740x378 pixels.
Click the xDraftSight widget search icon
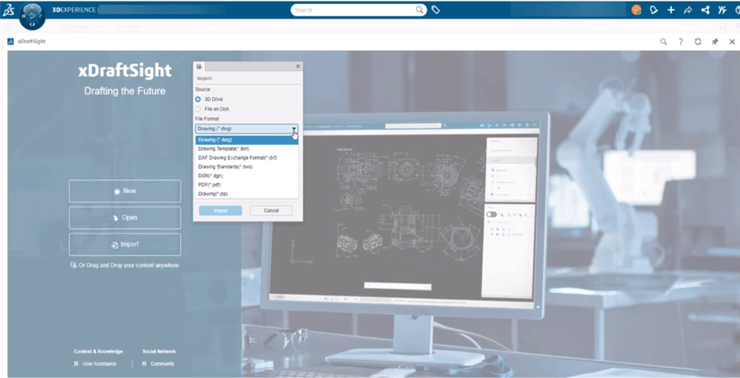click(x=663, y=42)
